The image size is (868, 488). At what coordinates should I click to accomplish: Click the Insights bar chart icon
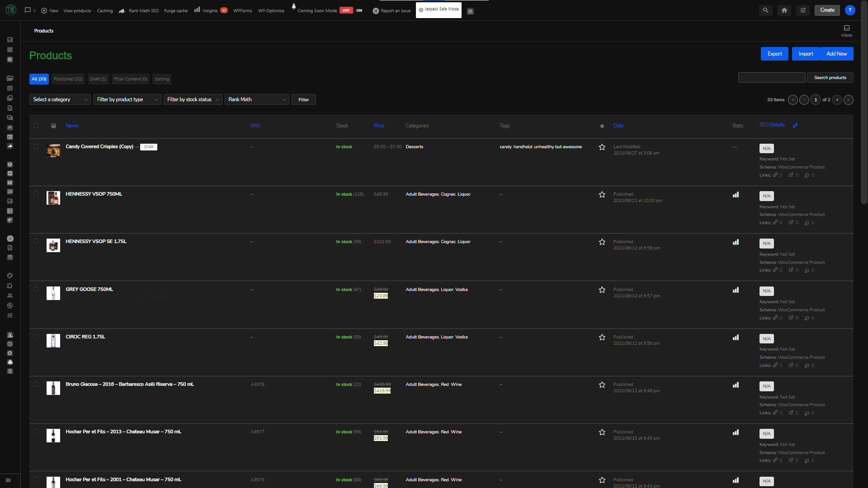click(x=197, y=9)
